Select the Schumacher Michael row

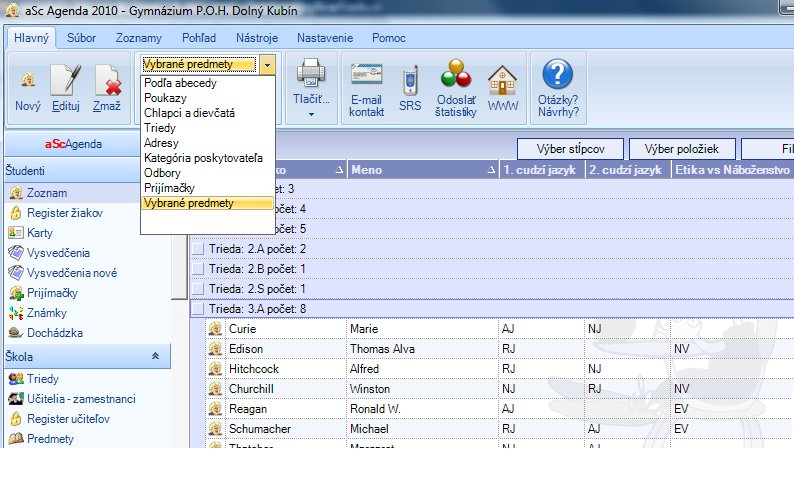click(499, 429)
